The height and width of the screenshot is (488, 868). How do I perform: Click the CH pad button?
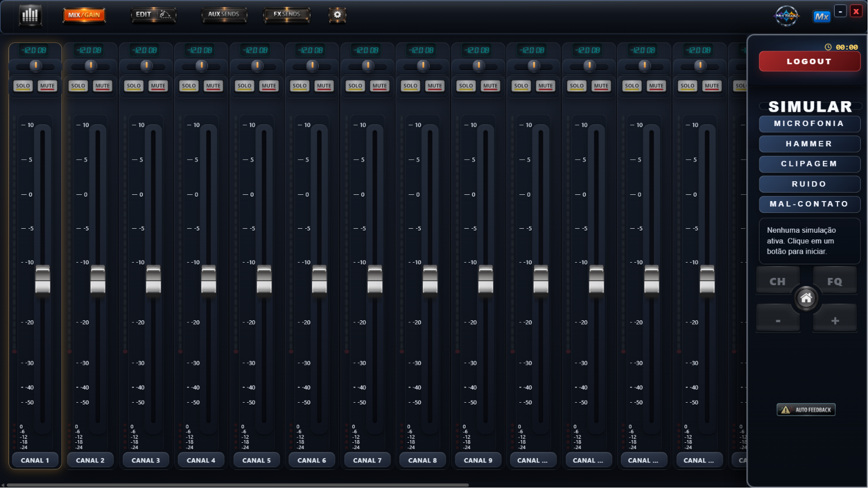778,281
